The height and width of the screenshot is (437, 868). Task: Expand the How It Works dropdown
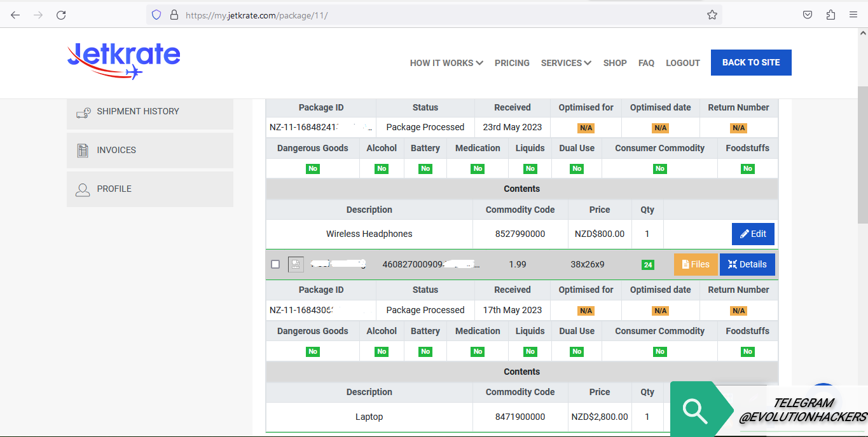[446, 63]
